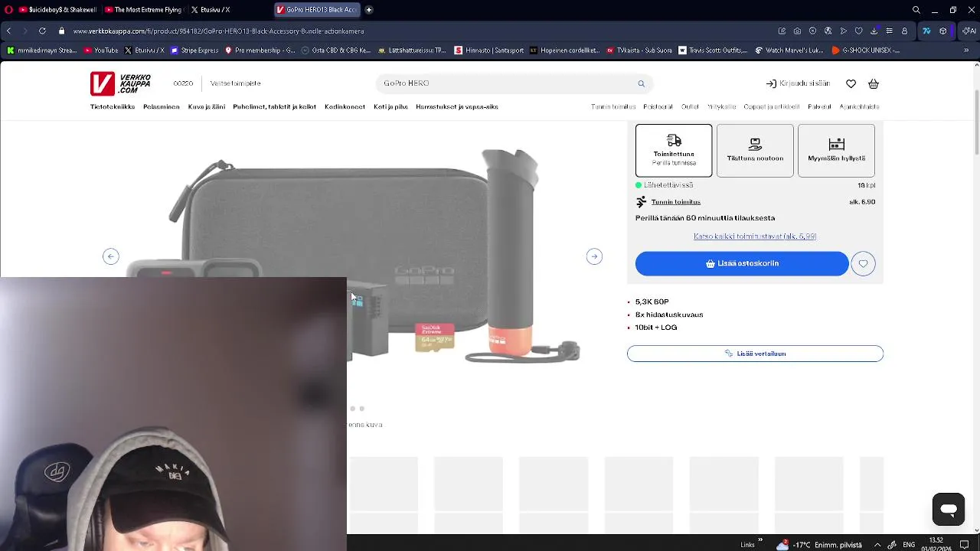Click the site padlock icon
The height and width of the screenshot is (551, 980).
point(62,31)
